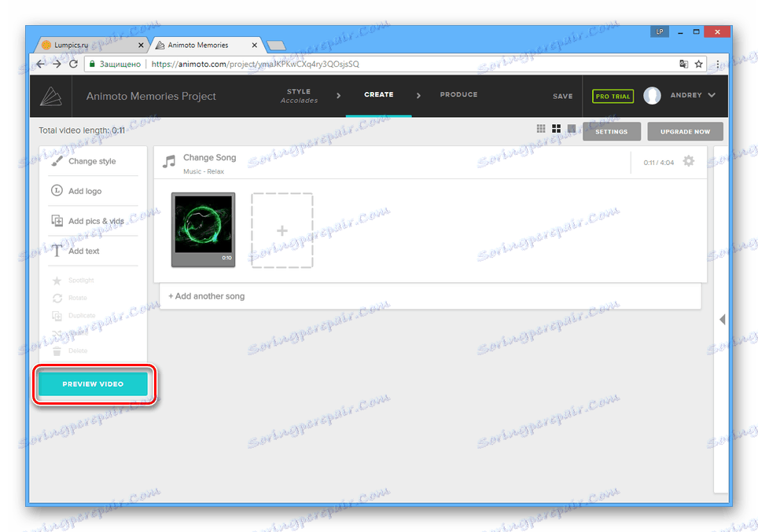The image size is (758, 532).
Task: Click the green lock secure icon
Action: (92, 64)
